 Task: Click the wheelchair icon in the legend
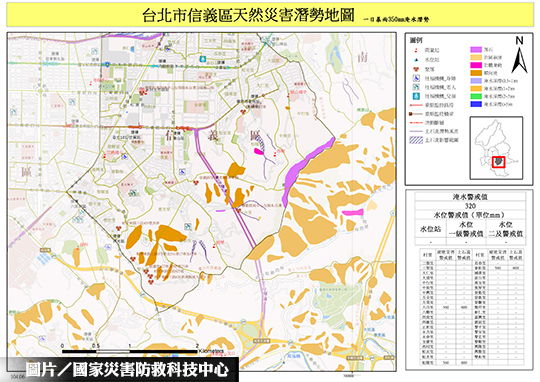tap(416, 79)
